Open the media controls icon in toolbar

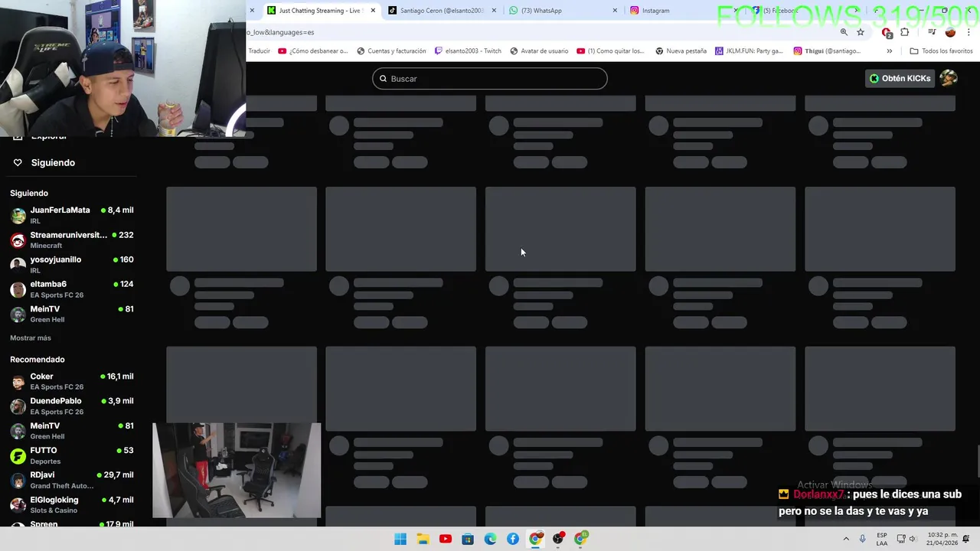(x=932, y=32)
